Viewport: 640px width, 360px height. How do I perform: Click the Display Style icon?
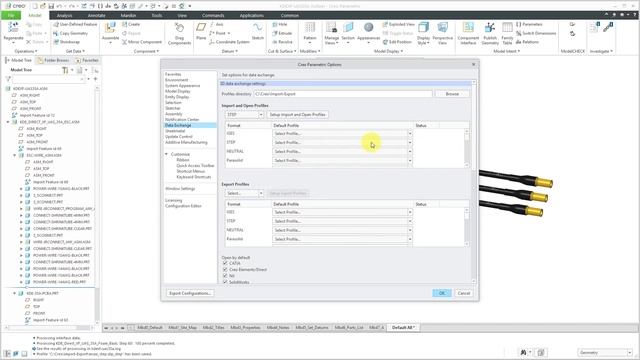[423, 28]
